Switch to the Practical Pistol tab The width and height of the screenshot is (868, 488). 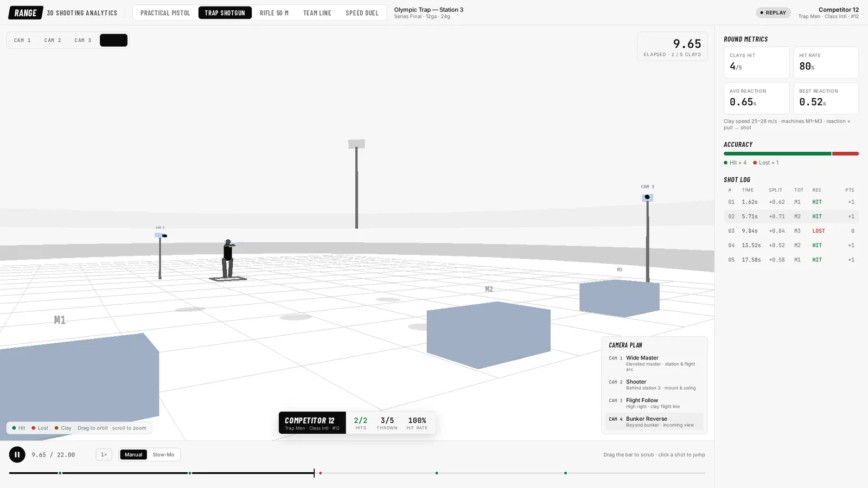[x=165, y=12]
